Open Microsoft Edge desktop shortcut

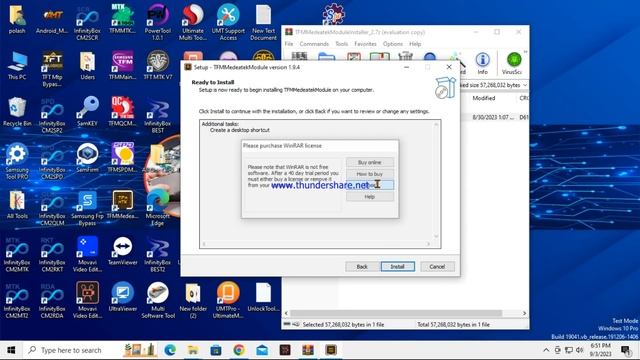pyautogui.click(x=158, y=208)
